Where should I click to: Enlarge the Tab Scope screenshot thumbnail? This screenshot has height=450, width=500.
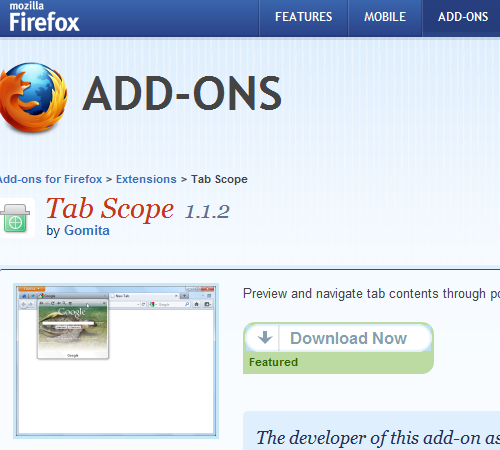pos(116,361)
